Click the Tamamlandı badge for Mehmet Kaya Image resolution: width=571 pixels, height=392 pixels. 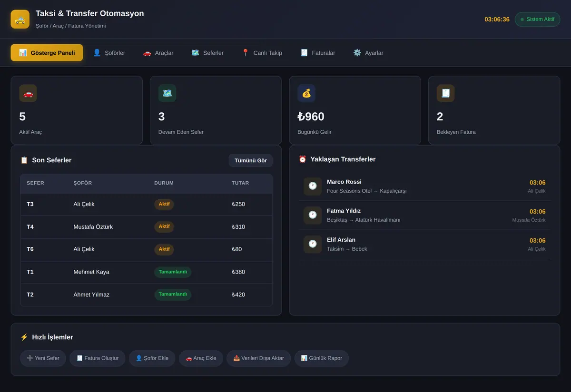click(x=173, y=272)
